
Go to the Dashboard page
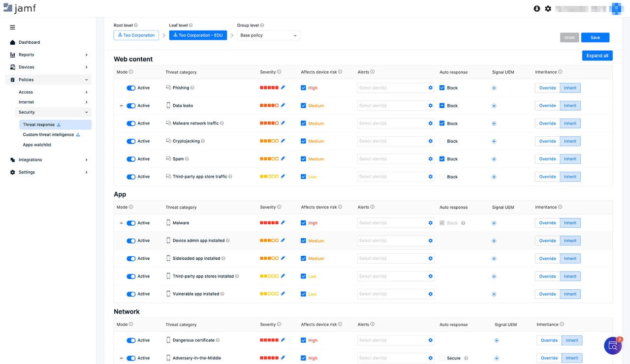[29, 42]
